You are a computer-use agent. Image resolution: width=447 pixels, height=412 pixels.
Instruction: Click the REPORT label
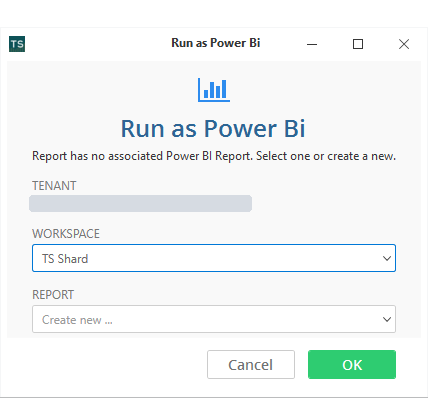(53, 295)
